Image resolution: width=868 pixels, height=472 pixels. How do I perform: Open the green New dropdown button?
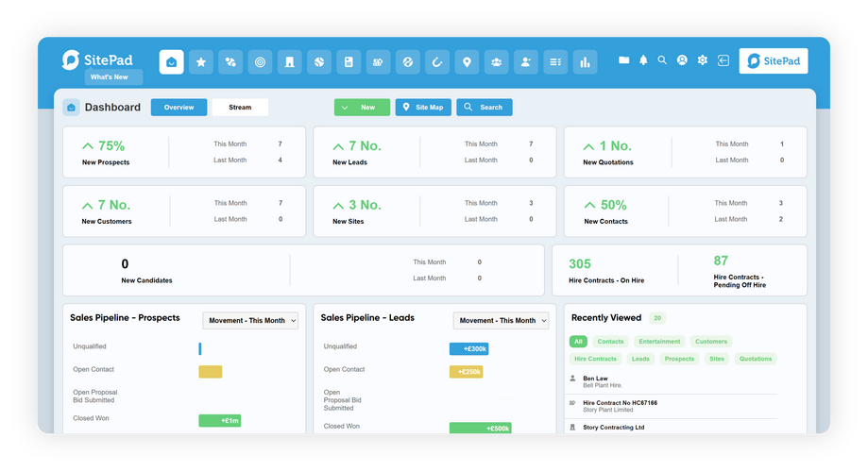pos(362,108)
